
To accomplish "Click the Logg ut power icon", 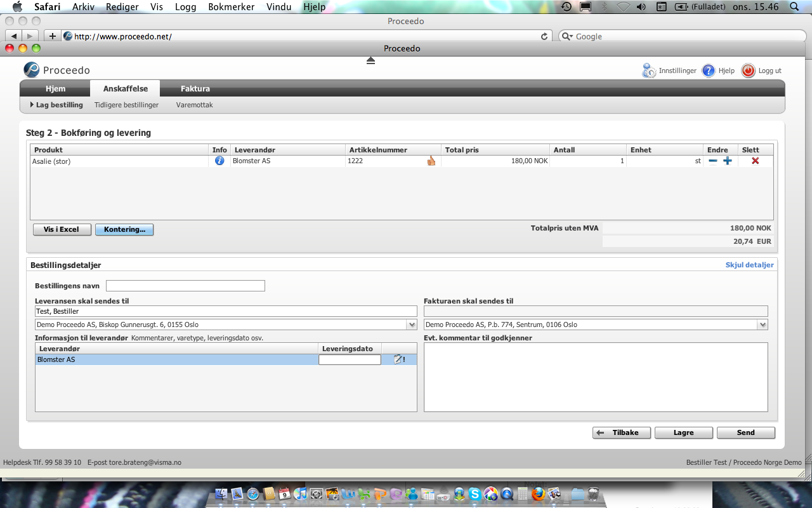I will coord(748,70).
